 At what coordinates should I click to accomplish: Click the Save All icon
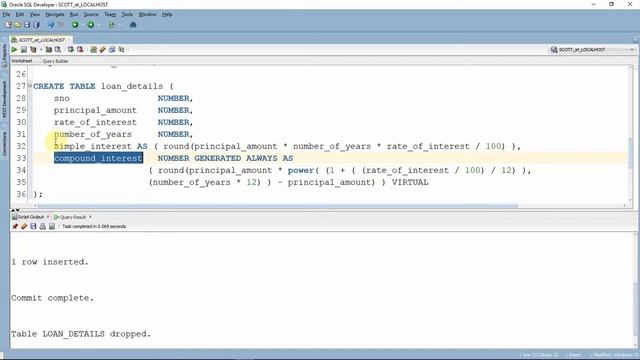click(36, 25)
